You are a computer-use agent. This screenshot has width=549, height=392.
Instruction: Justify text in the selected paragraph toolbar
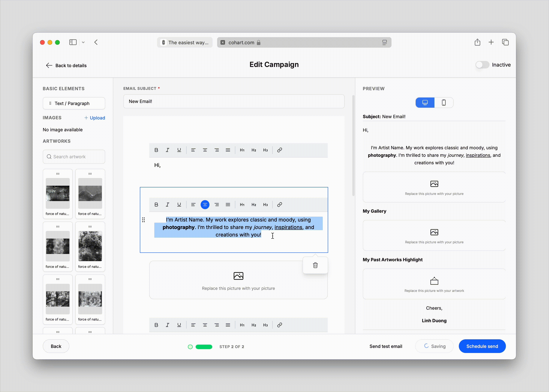click(228, 205)
